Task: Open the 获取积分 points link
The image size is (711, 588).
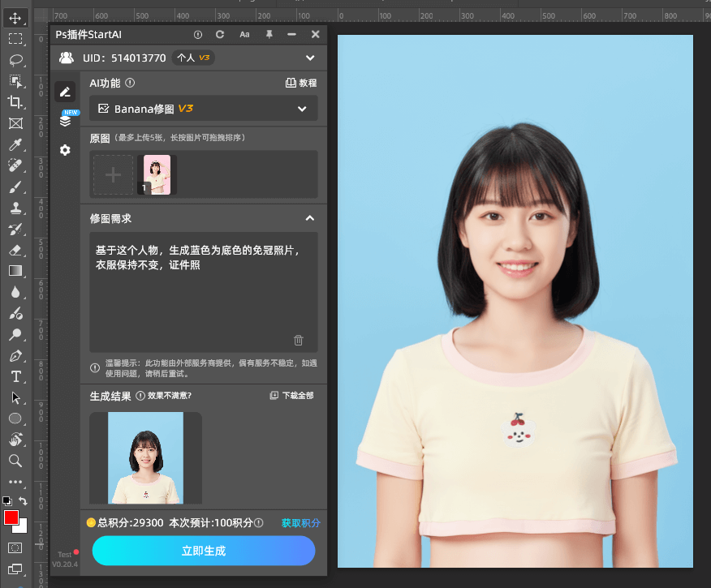Action: tap(301, 523)
